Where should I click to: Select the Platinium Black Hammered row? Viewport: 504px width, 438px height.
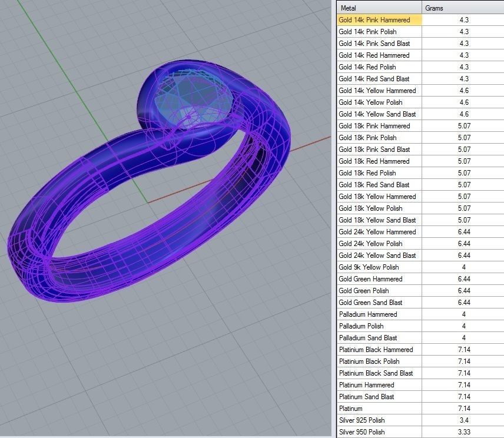pyautogui.click(x=420, y=350)
